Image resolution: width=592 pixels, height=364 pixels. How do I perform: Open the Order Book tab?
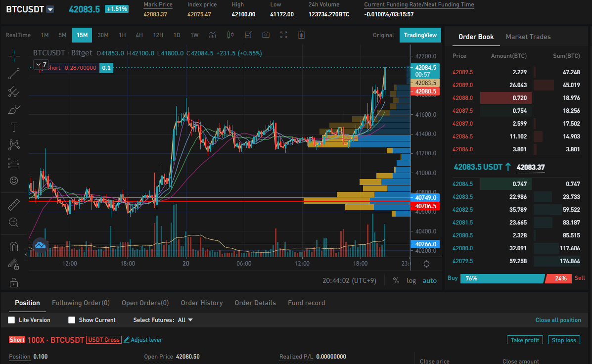(476, 37)
